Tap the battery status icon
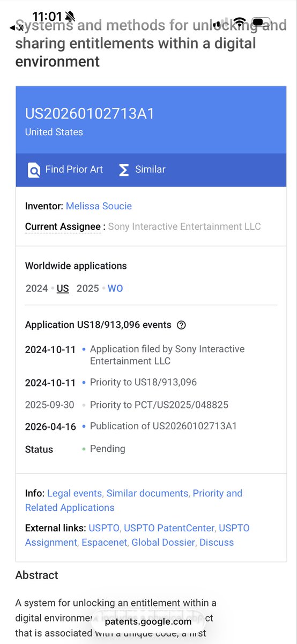The width and height of the screenshot is (297, 644). pos(262,23)
